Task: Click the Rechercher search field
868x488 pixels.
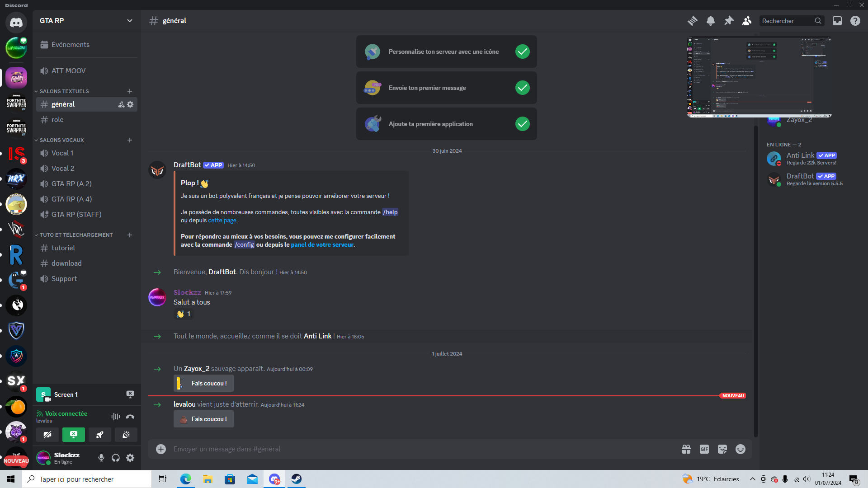Action: [x=792, y=21]
